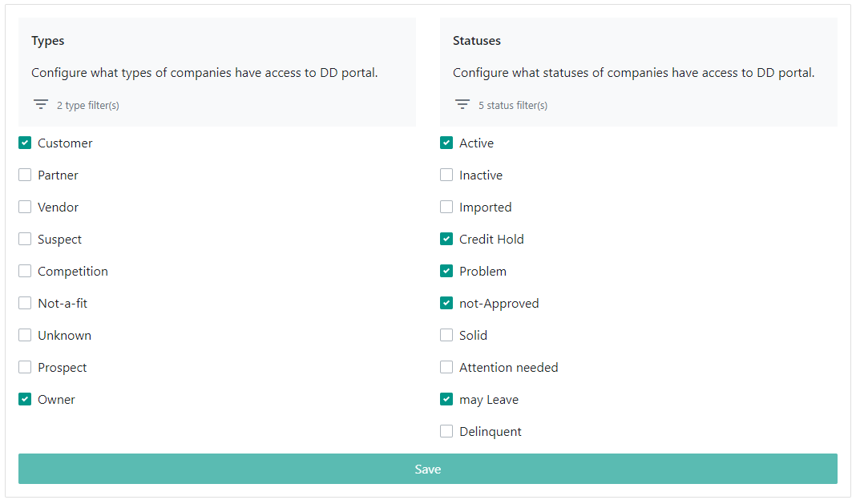The height and width of the screenshot is (504, 856).
Task: Disable the Active status checkbox
Action: pos(446,143)
